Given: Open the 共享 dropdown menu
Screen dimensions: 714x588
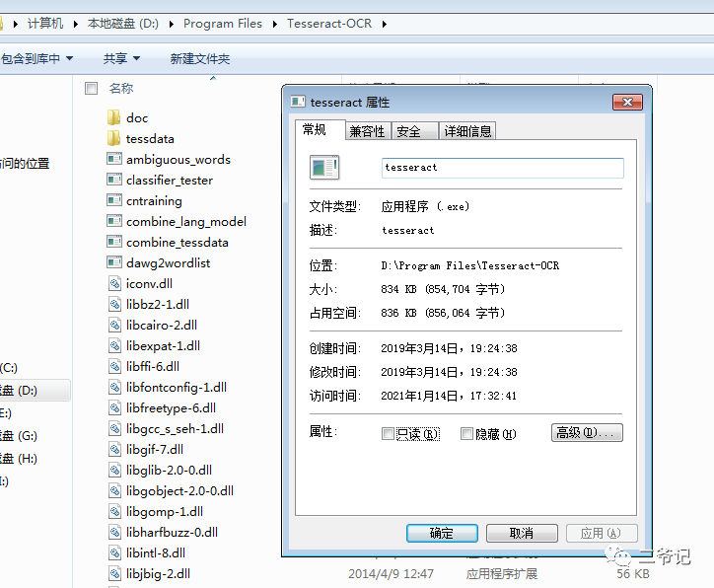Looking at the screenshot, I should 121,59.
